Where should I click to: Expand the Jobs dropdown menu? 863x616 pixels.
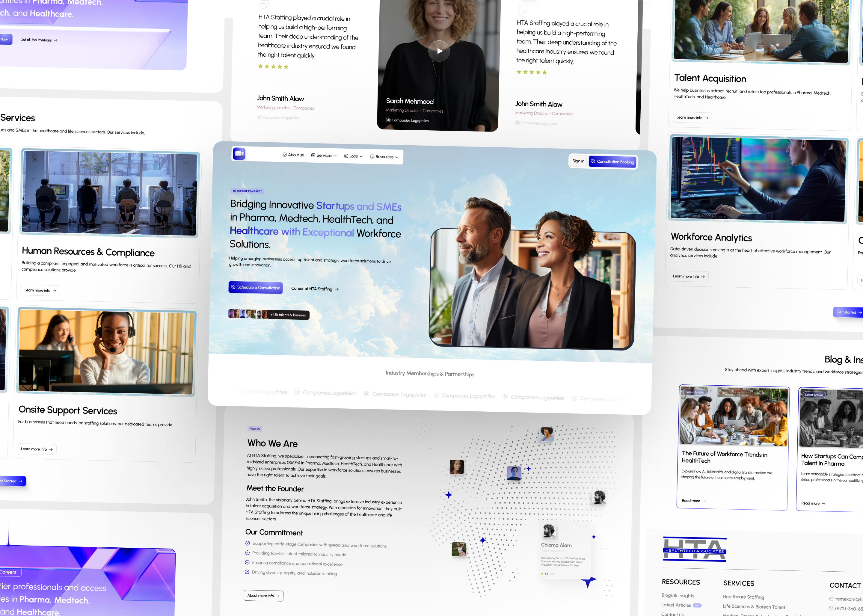click(x=354, y=156)
